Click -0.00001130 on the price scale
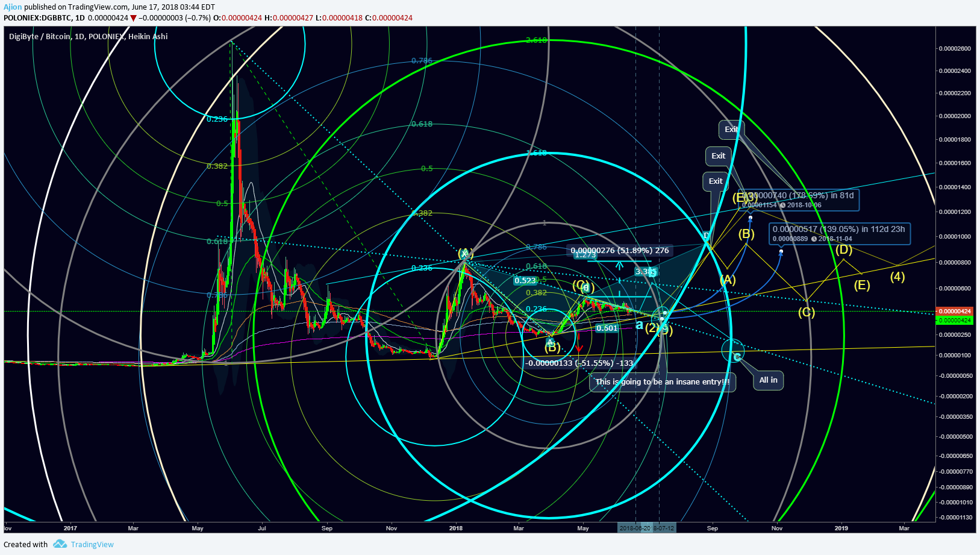The image size is (980, 555). point(955,518)
